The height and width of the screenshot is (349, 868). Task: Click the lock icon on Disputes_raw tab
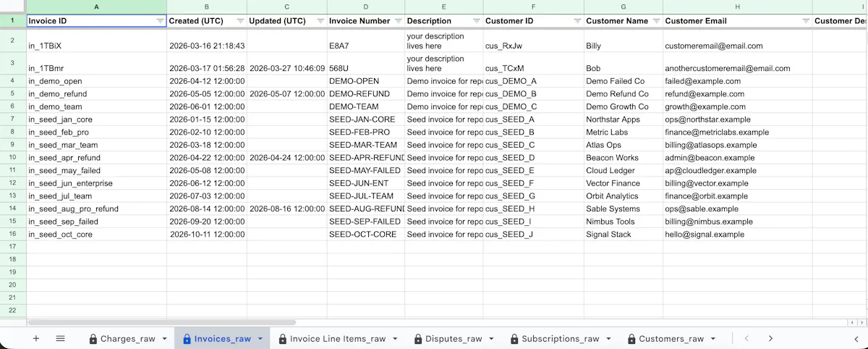pyautogui.click(x=418, y=339)
